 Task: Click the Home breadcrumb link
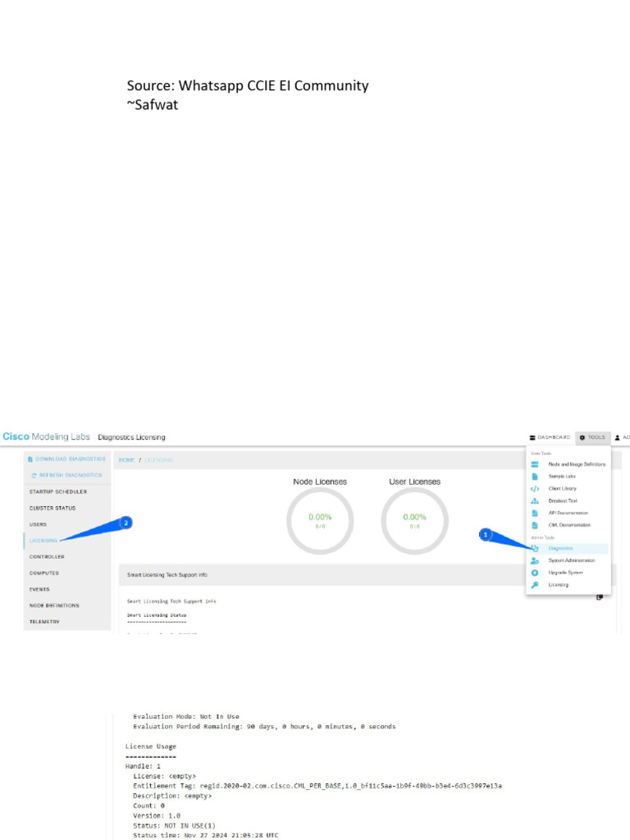coord(127,460)
